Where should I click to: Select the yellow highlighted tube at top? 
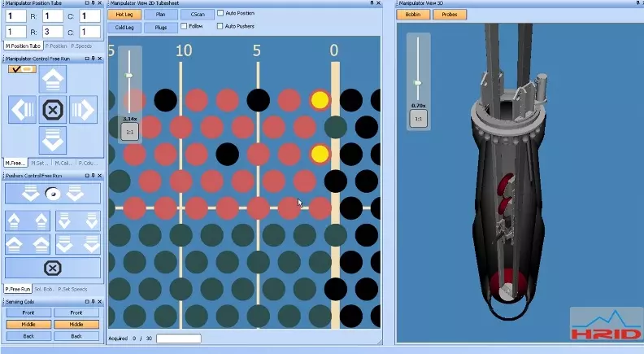pos(320,100)
